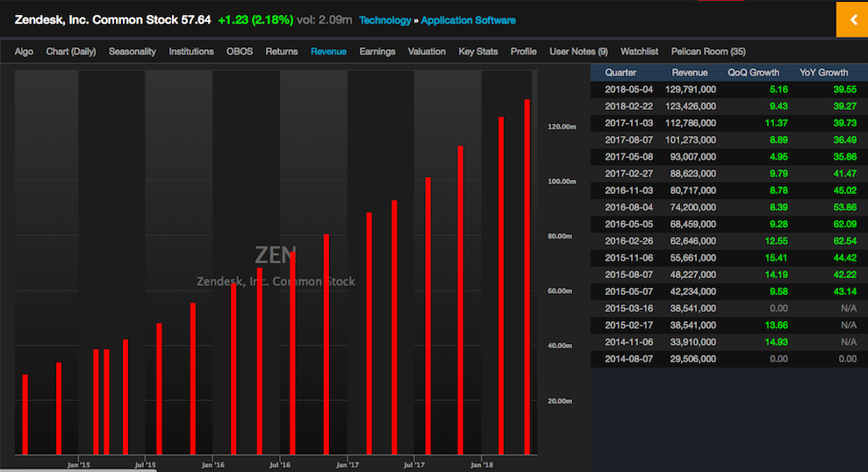This screenshot has width=868, height=472.
Task: Click QoQ growth value 15.41
Action: pyautogui.click(x=776, y=258)
